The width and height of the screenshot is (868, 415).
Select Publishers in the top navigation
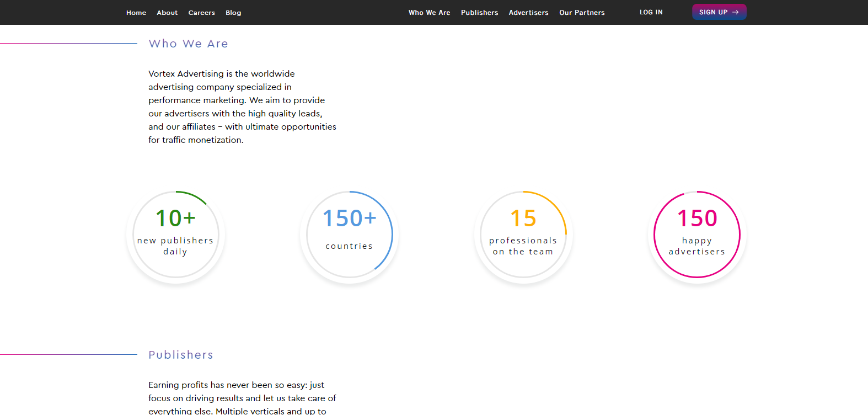pyautogui.click(x=480, y=13)
